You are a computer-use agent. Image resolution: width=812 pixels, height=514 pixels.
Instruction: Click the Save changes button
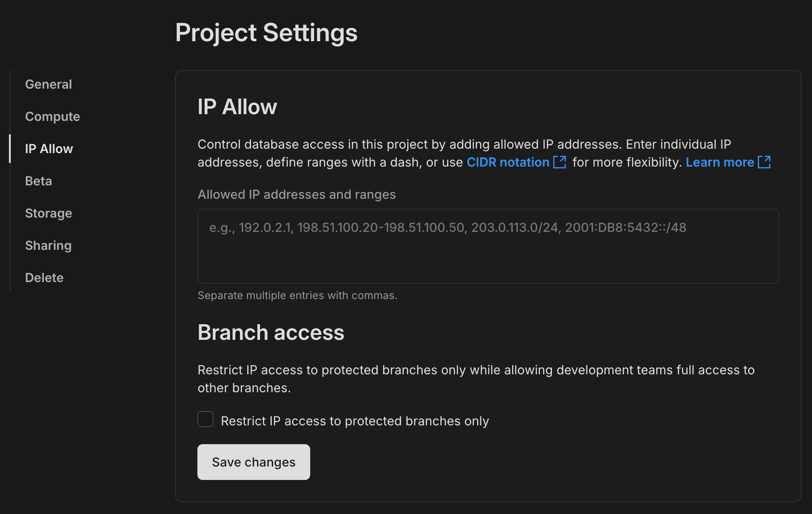[x=253, y=462]
